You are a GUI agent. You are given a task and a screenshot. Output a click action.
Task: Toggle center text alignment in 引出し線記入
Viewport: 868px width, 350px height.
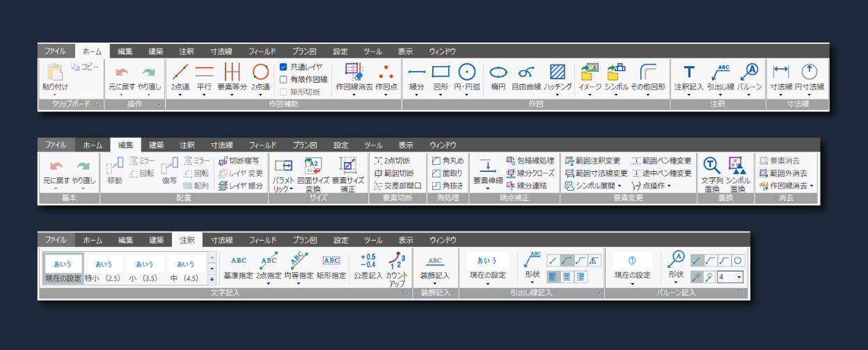[x=567, y=276]
